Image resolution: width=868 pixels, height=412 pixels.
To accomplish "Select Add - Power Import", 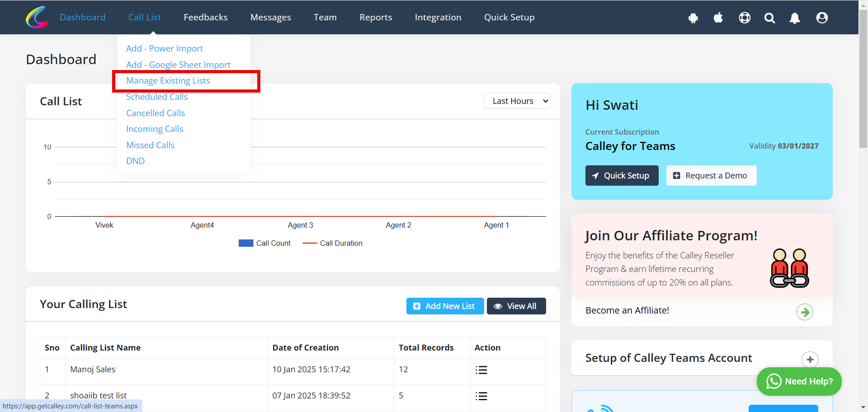I will [165, 48].
